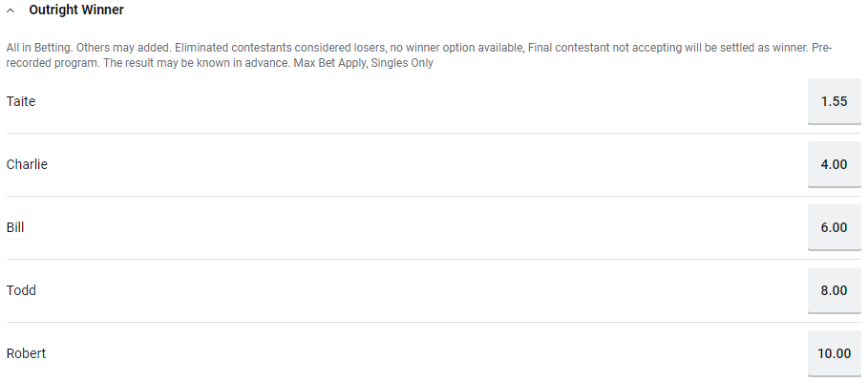Click the Charlie contestant name

27,164
